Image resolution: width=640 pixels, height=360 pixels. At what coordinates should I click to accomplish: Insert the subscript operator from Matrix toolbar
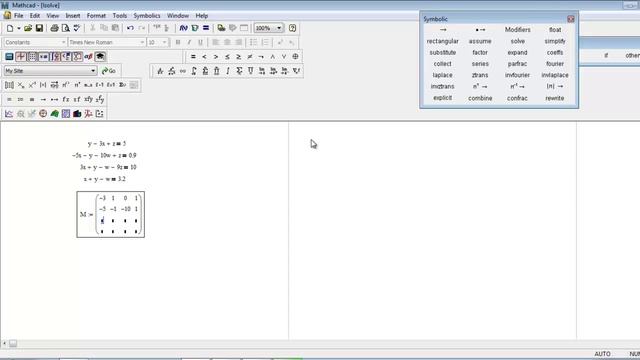pos(21,85)
